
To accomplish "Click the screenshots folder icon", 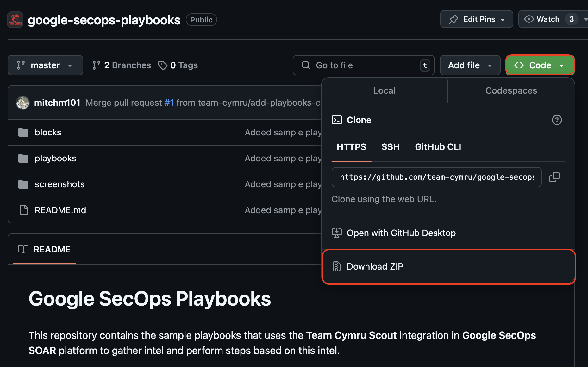I will click(23, 184).
